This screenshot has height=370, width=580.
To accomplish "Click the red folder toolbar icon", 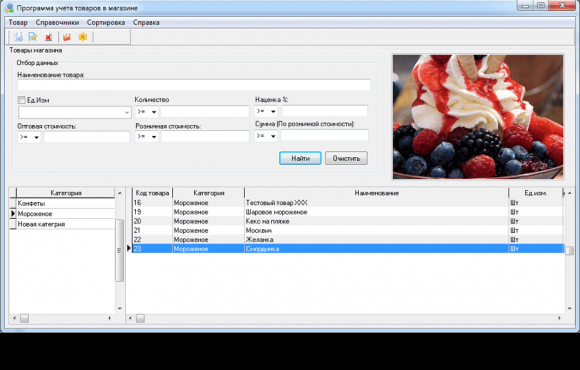I will (x=67, y=37).
